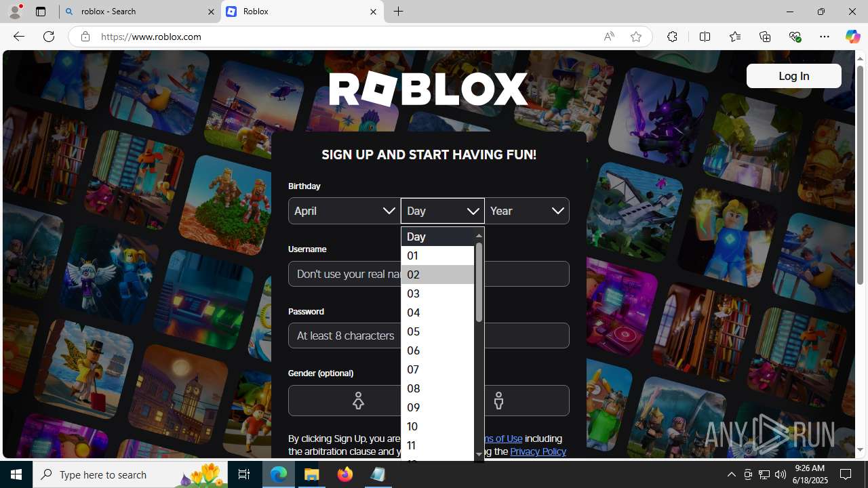The width and height of the screenshot is (868, 488).
Task: Refresh the Roblox page
Action: click(x=49, y=37)
